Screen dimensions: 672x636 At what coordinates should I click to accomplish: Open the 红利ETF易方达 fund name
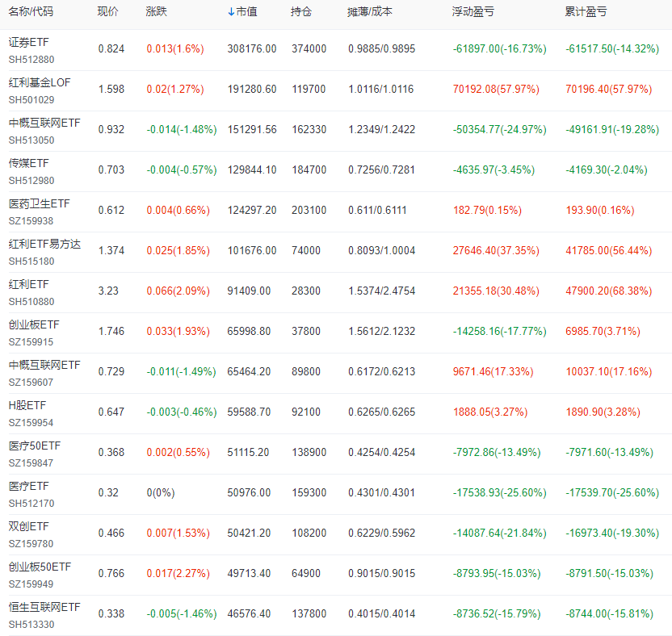click(44, 244)
